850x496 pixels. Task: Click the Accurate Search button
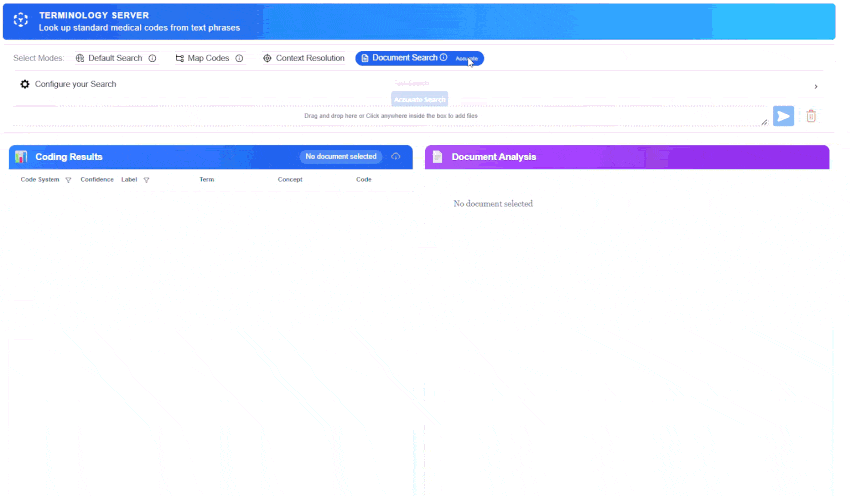coord(419,100)
